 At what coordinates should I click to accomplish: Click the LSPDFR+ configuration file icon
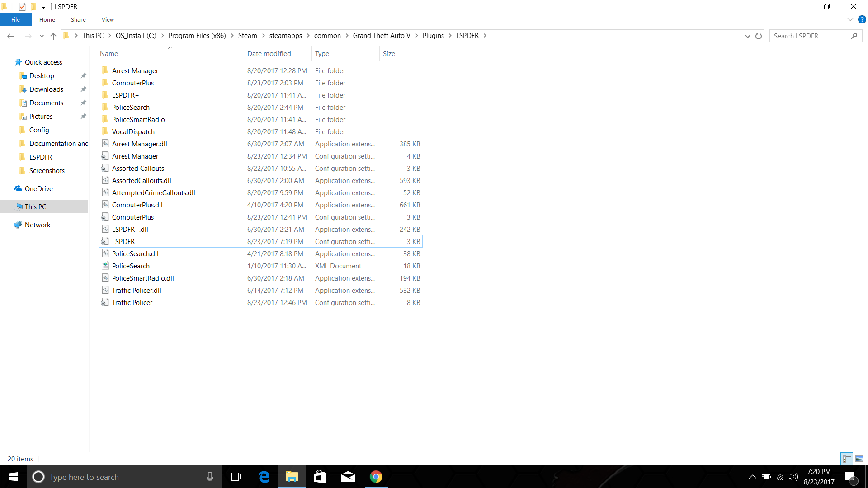pyautogui.click(x=105, y=241)
